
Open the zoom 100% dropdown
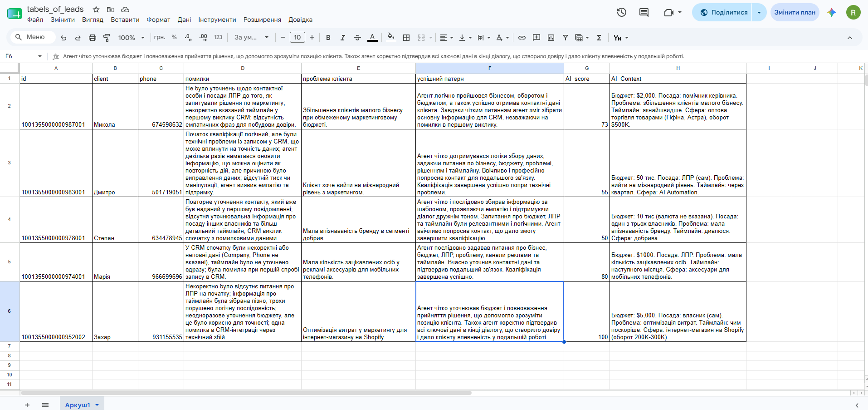(x=131, y=38)
